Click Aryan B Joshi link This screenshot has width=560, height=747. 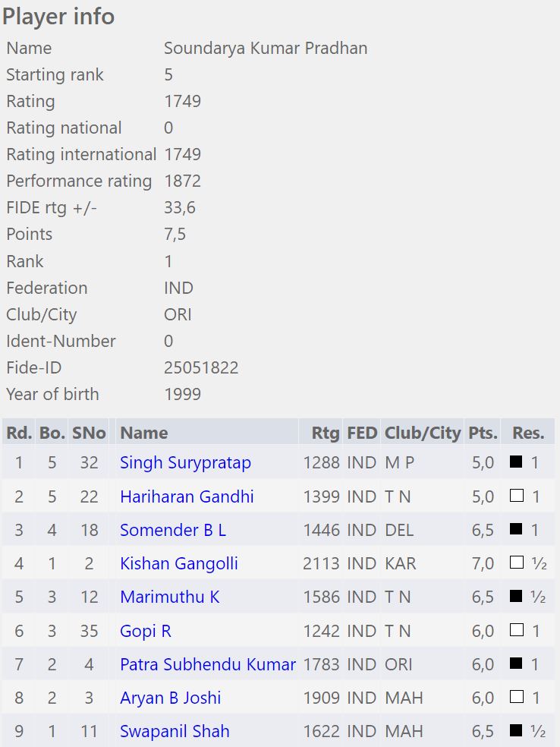pos(171,698)
